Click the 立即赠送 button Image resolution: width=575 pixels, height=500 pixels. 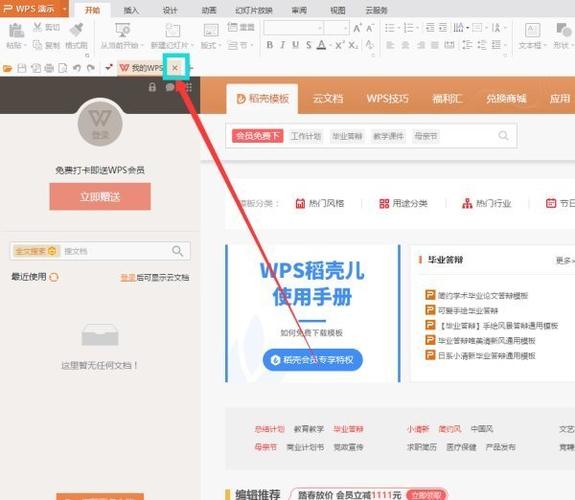100,197
